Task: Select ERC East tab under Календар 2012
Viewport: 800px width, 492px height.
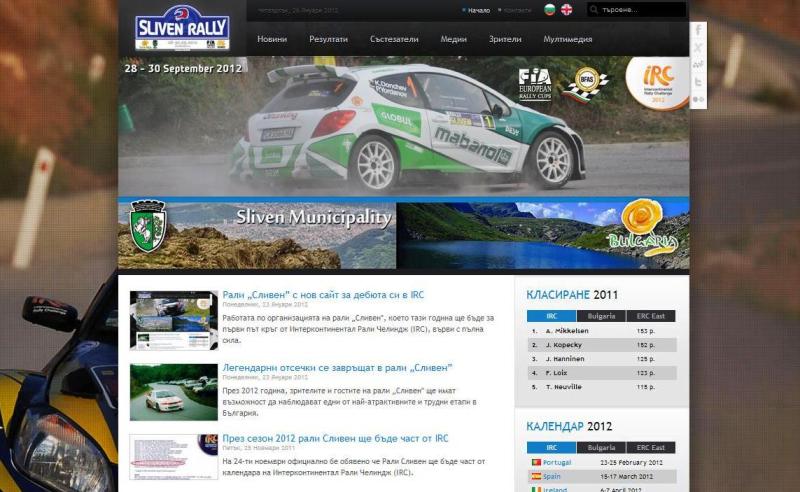Action: pyautogui.click(x=651, y=448)
